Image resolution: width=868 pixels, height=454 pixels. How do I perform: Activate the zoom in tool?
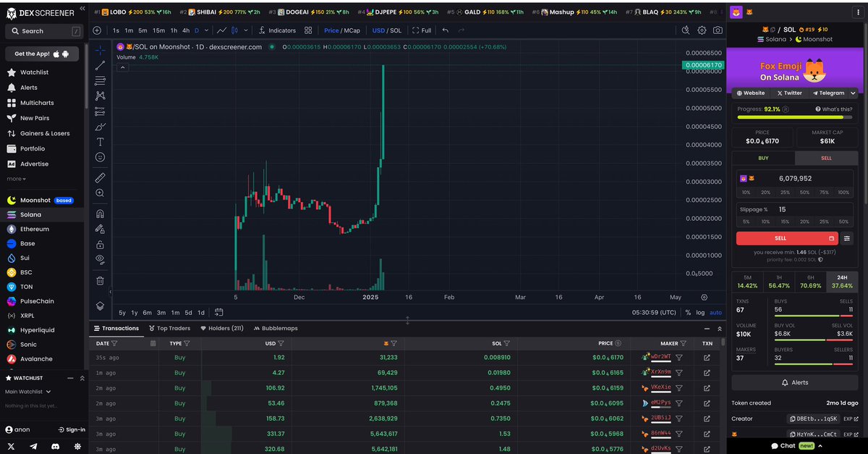pos(100,193)
